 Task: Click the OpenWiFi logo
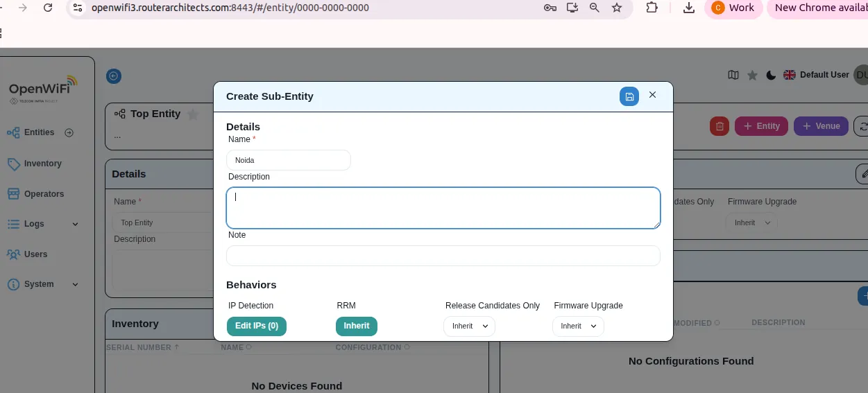coord(43,89)
